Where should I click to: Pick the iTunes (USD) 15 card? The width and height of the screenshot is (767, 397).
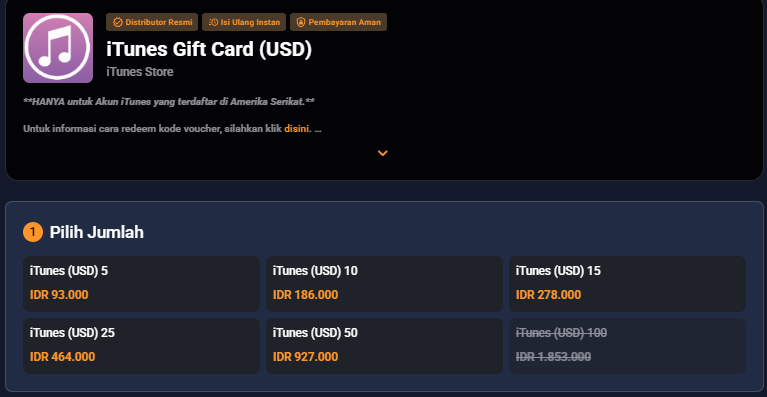628,284
